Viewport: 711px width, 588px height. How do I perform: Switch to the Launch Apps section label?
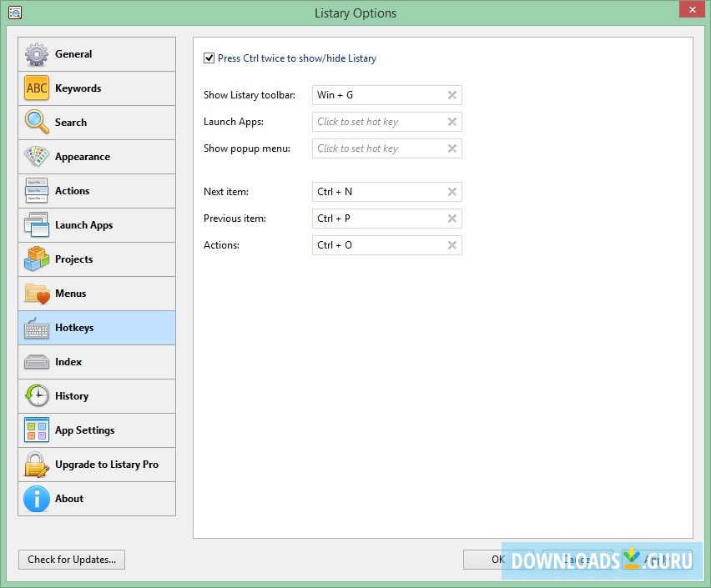pos(84,225)
